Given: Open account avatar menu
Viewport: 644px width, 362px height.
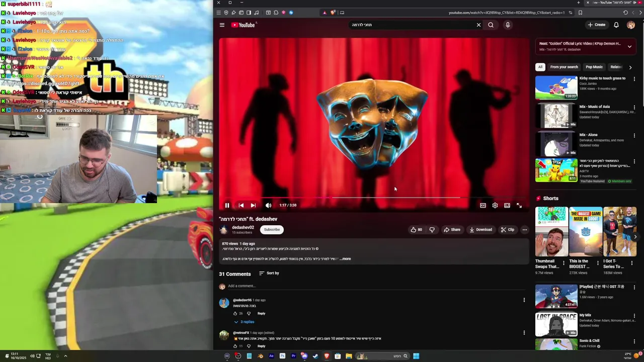Looking at the screenshot, I should (x=631, y=25).
